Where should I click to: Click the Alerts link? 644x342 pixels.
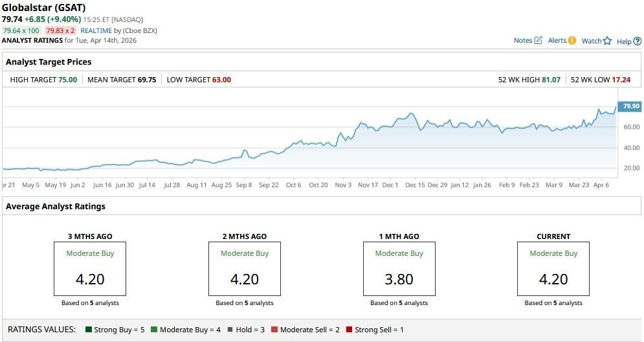(557, 40)
